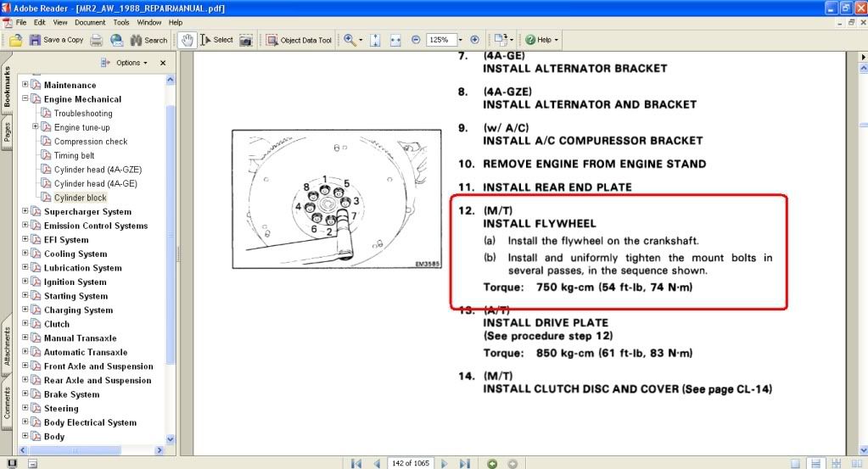Open the Manual Transaxle bookmark
Image resolution: width=868 pixels, height=469 pixels.
point(81,338)
